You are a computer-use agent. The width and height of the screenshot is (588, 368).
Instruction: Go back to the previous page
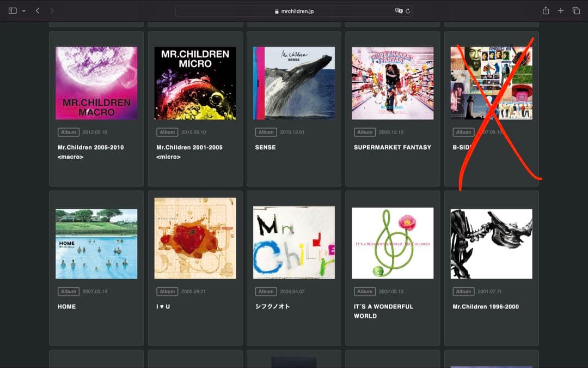pyautogui.click(x=38, y=11)
